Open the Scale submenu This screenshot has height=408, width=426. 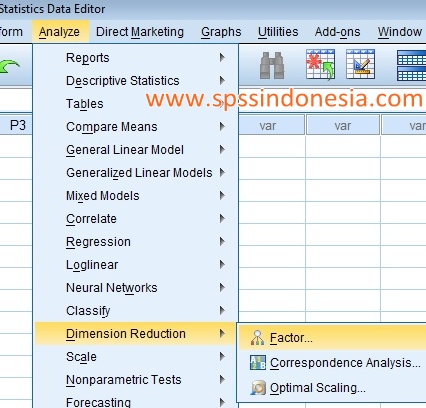pos(136,357)
